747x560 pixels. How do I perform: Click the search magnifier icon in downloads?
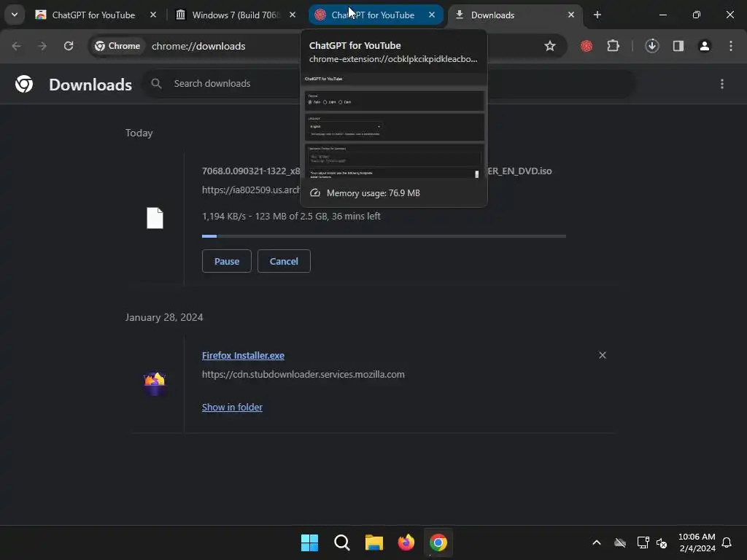click(x=156, y=84)
